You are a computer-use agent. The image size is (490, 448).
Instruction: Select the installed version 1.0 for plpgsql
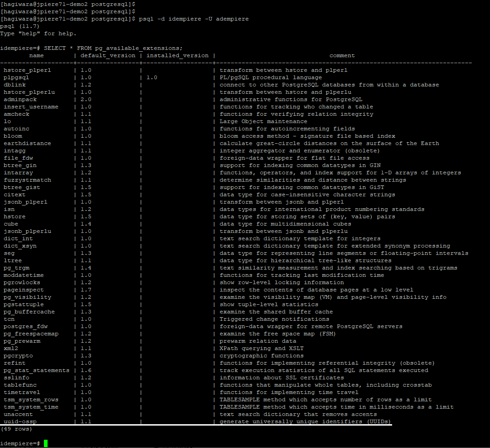152,77
